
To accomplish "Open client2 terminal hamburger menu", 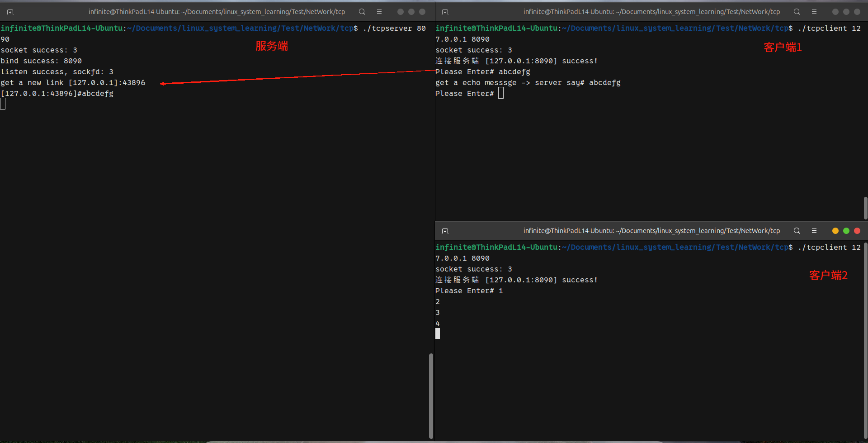I will point(814,230).
